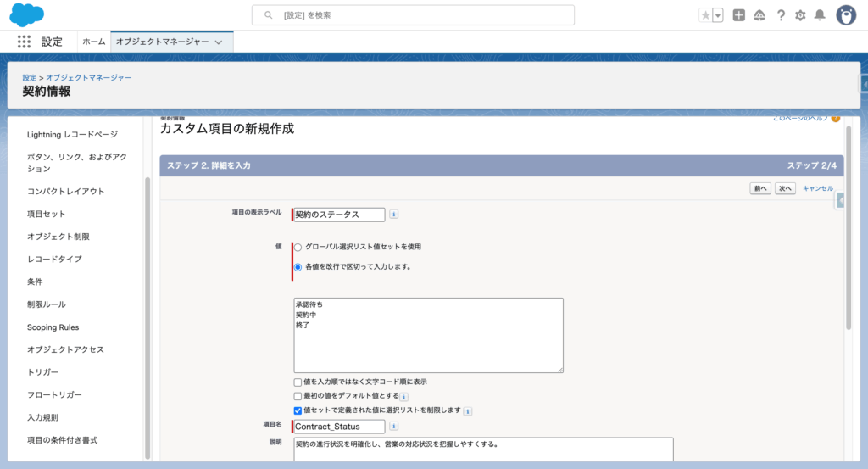Open the notifications bell
This screenshot has width=868, height=469.
pyautogui.click(x=820, y=15)
